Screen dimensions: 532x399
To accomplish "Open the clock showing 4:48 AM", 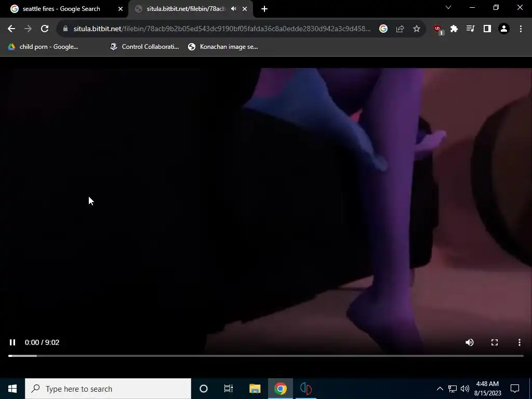I will tap(487, 389).
